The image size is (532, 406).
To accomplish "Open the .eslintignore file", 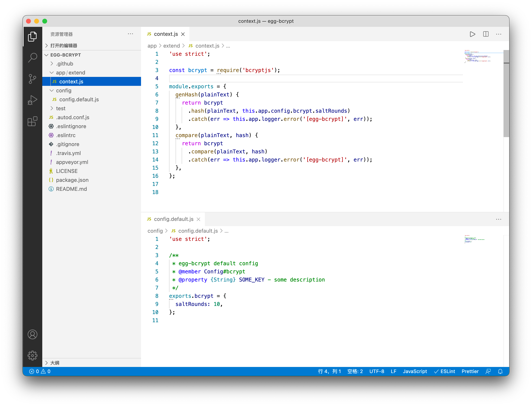I will click(x=92, y=126).
